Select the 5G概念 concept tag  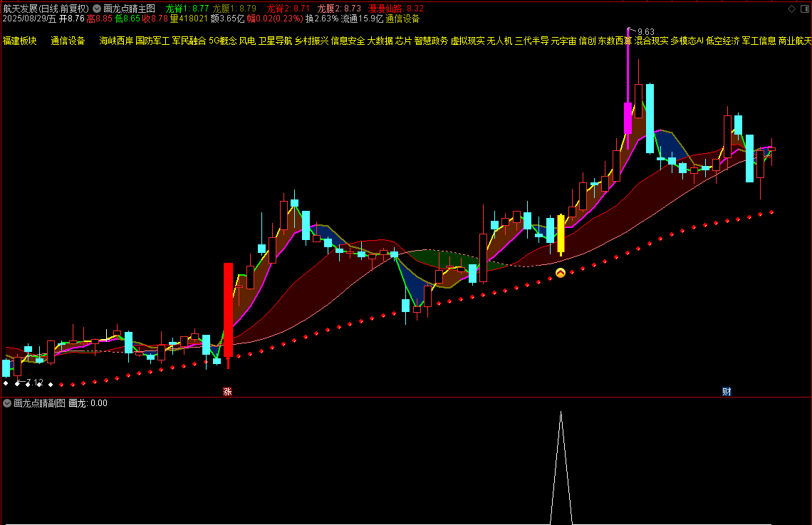tap(223, 41)
